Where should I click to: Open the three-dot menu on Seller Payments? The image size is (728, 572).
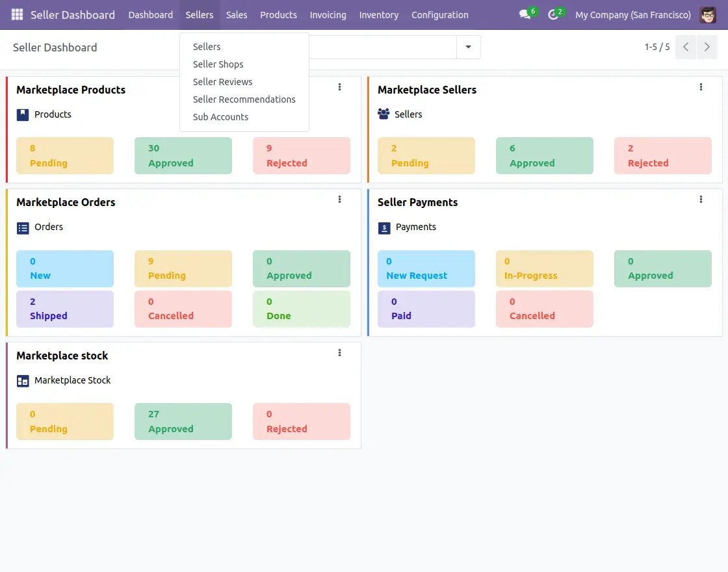point(701,199)
